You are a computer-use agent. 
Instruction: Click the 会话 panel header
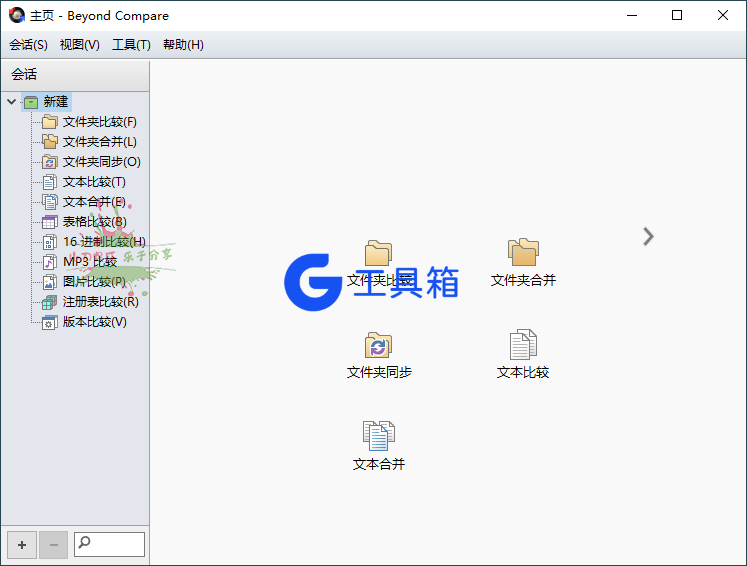[75, 74]
